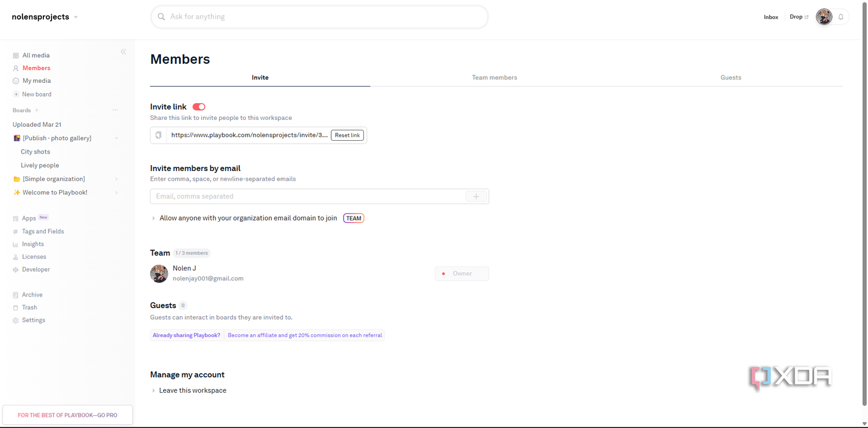Click the Guests count badge showing 0
868x428 pixels.
(183, 306)
